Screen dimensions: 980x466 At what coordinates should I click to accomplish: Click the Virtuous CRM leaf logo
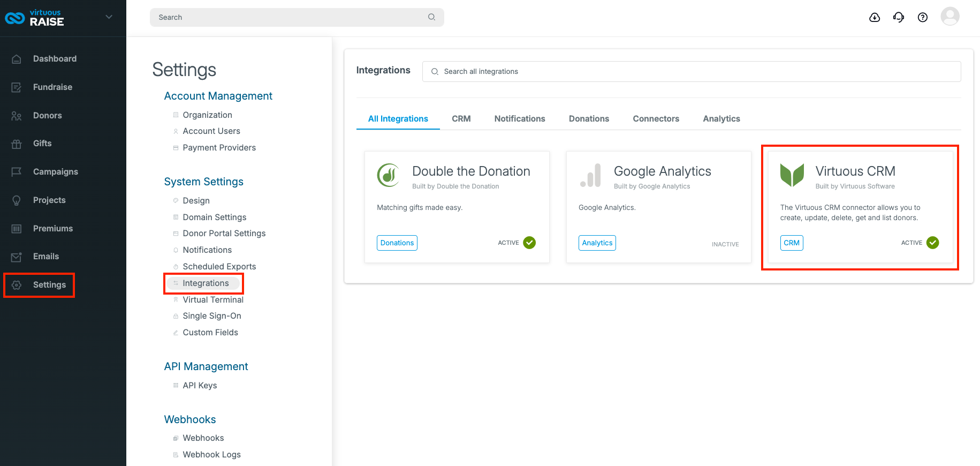click(x=792, y=175)
